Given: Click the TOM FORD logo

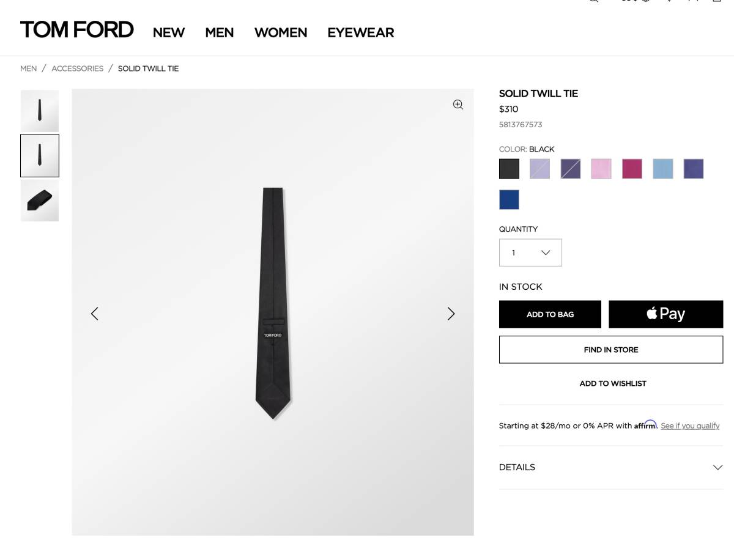Looking at the screenshot, I should 77,30.
